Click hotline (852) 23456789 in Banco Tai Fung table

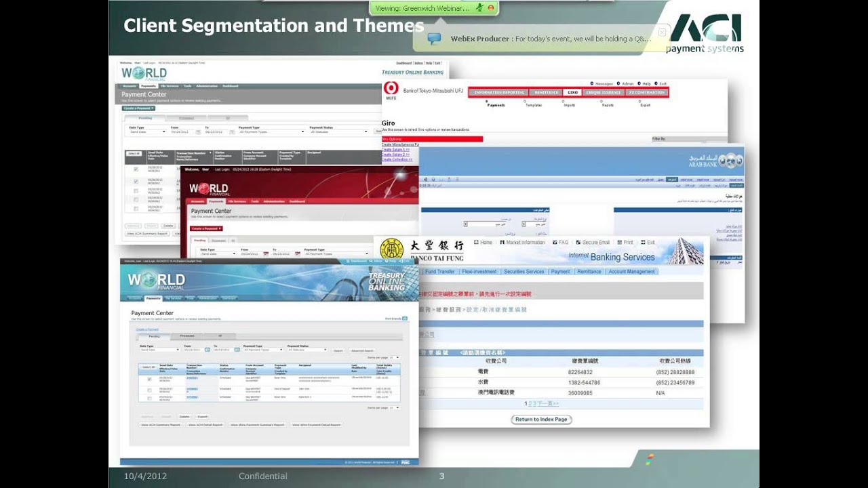[675, 383]
